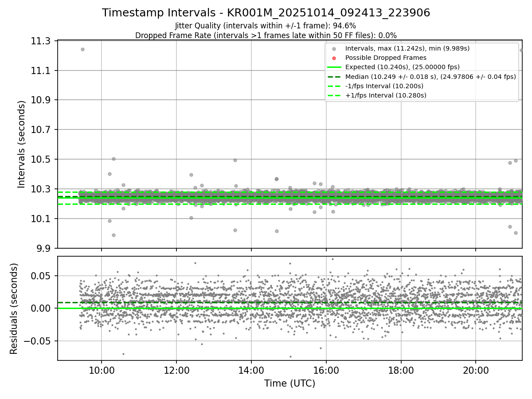532x399 pixels.
Task: Click the lowest outlier point near 9.99 seconds
Action: click(x=113, y=235)
